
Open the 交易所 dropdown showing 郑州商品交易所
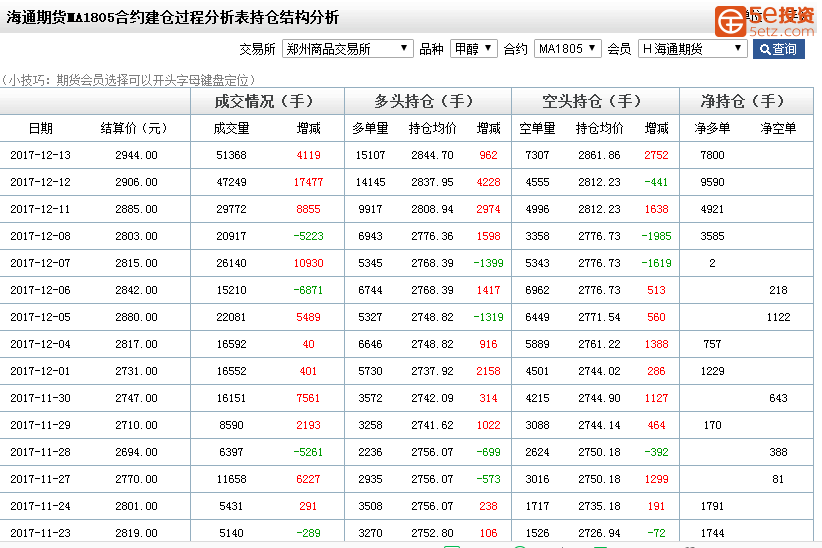click(348, 49)
